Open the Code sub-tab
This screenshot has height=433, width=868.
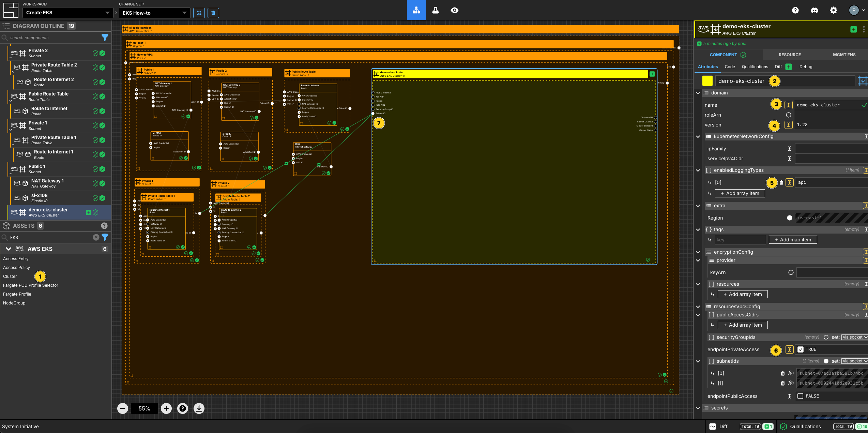(x=730, y=67)
